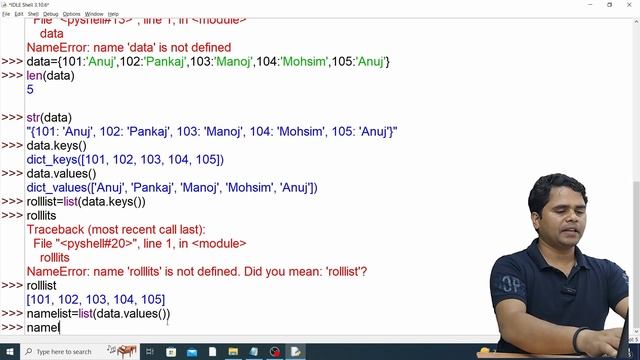
Task: Click the current prompt line 'namel'
Action: [43, 327]
